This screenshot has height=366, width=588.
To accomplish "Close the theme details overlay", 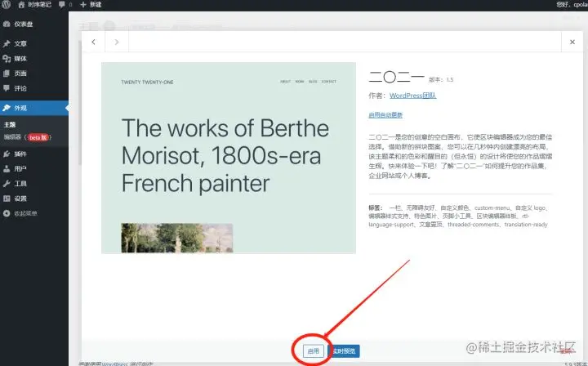I will (x=572, y=42).
